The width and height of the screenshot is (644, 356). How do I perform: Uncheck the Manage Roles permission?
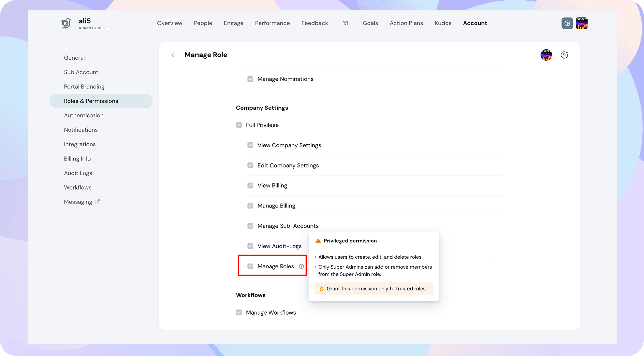250,266
